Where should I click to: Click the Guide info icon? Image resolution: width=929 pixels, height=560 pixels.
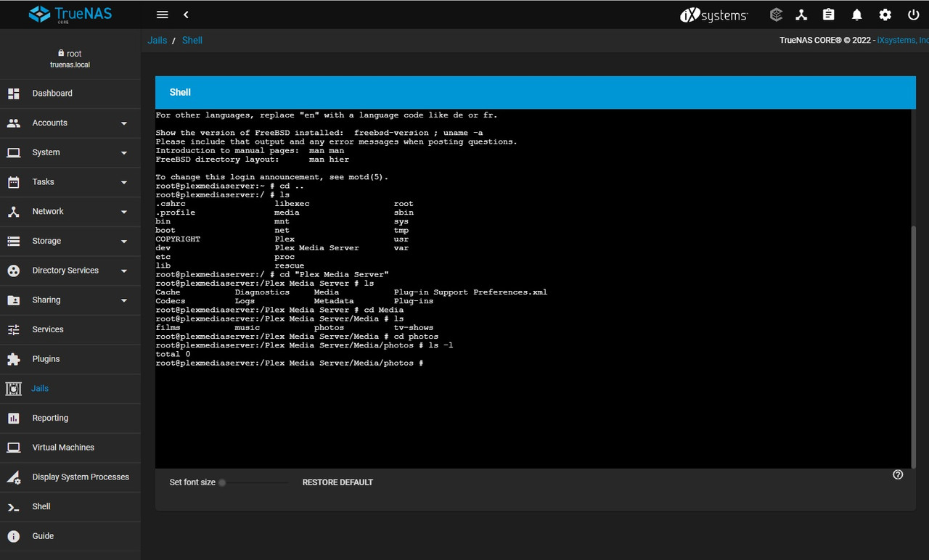[x=14, y=536]
